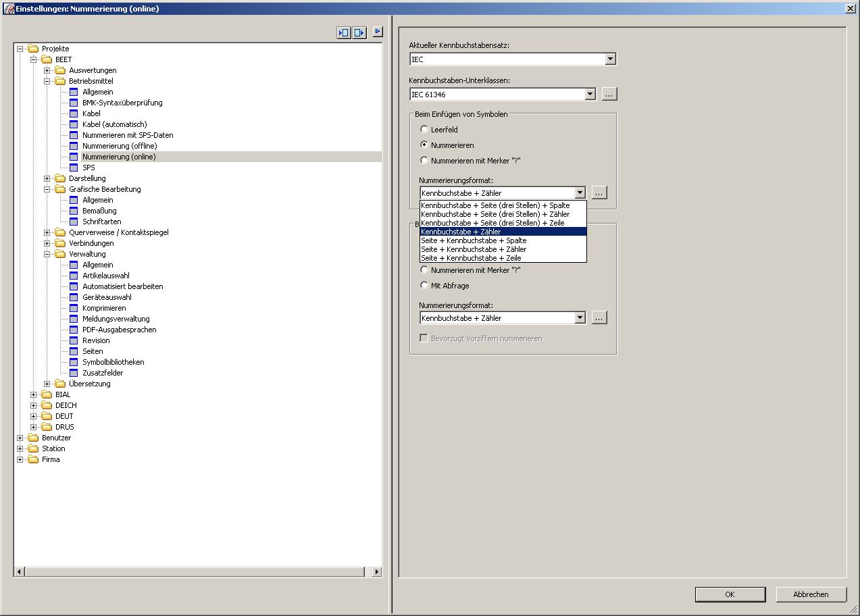This screenshot has width=860, height=616.
Task: Select the DEUT project label
Action: coord(64,416)
